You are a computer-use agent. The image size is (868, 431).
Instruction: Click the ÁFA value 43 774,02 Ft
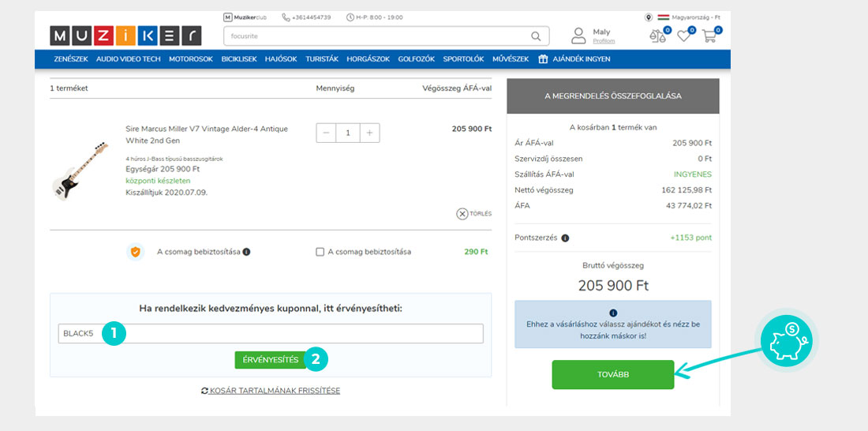pos(689,205)
